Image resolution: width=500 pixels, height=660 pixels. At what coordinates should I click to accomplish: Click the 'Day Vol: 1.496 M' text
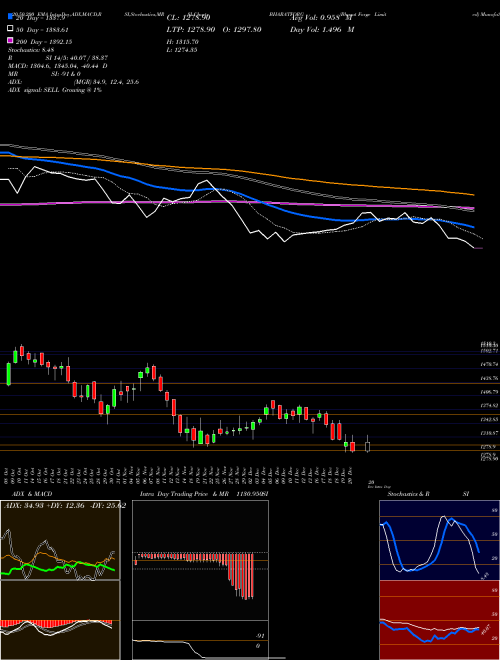pos(322,30)
